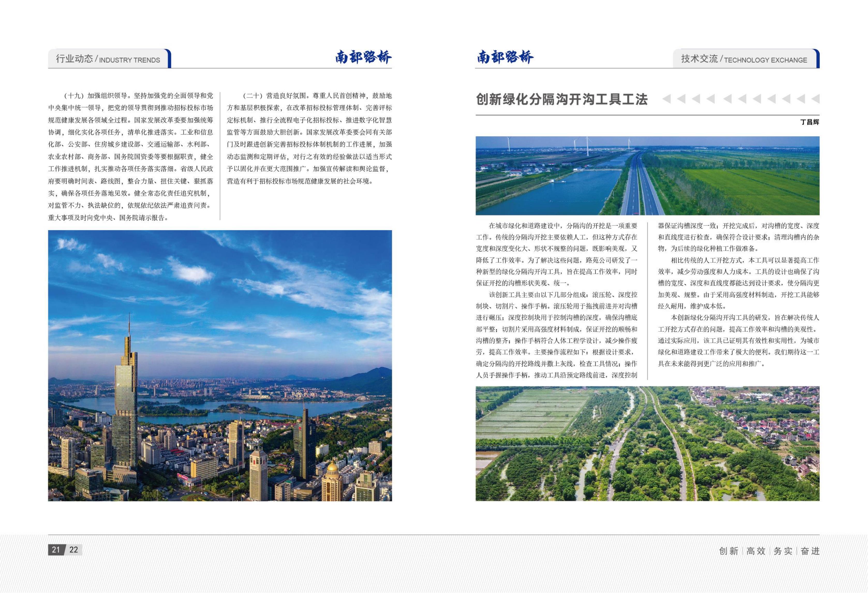Viewport: 868px width, 593px height.
Task: Click paragraph starting 本创新绿化分隔沟开沟工具的研发
Action: (739, 340)
